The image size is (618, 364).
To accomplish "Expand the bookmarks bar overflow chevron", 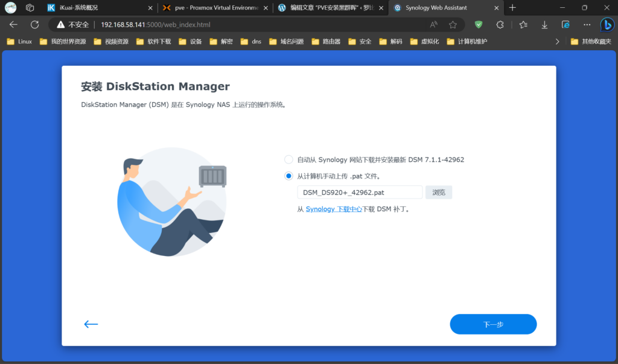I will (x=557, y=42).
